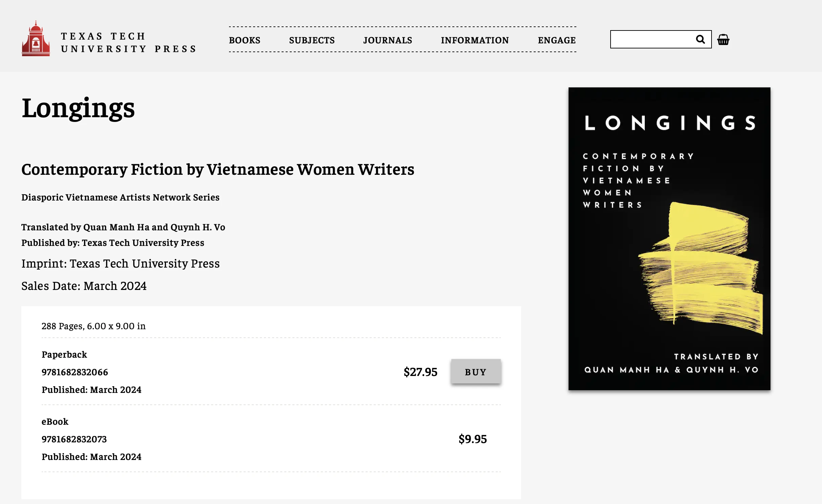Open the Journals menu
Screen dimensions: 822x504
(388, 40)
